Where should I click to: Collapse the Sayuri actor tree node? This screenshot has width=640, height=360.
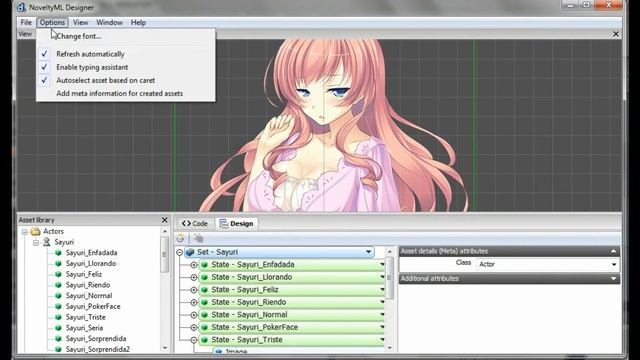36,242
